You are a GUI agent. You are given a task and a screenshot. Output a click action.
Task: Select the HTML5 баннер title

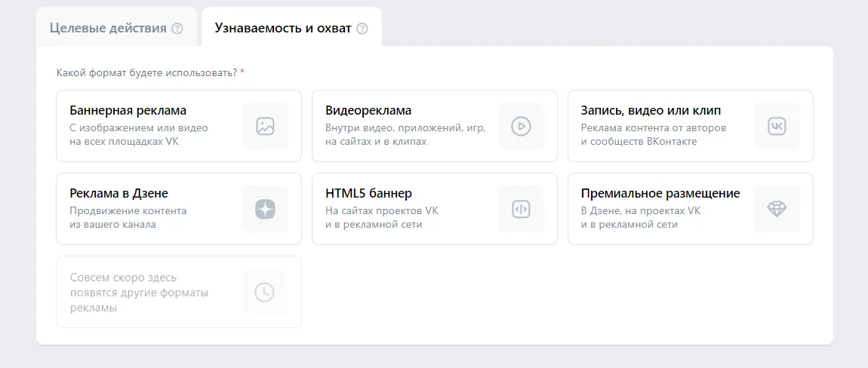click(x=368, y=194)
